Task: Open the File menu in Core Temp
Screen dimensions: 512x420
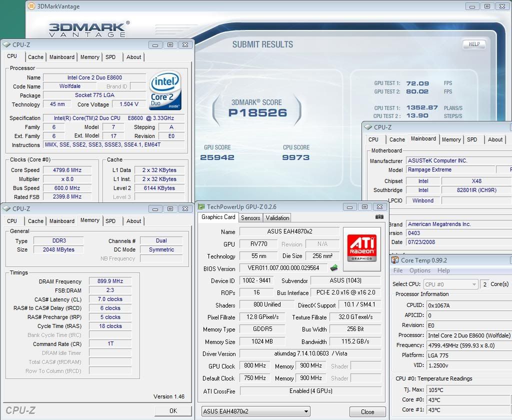Action: point(398,270)
